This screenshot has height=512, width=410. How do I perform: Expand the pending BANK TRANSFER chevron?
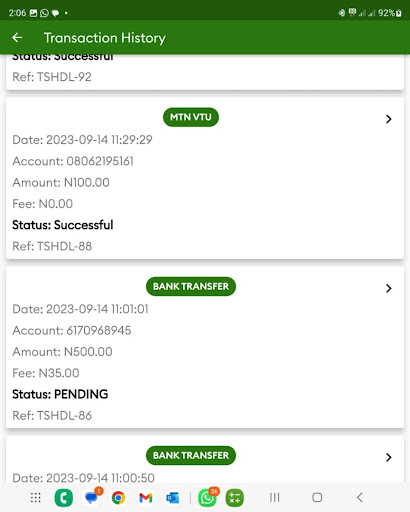pyautogui.click(x=389, y=288)
